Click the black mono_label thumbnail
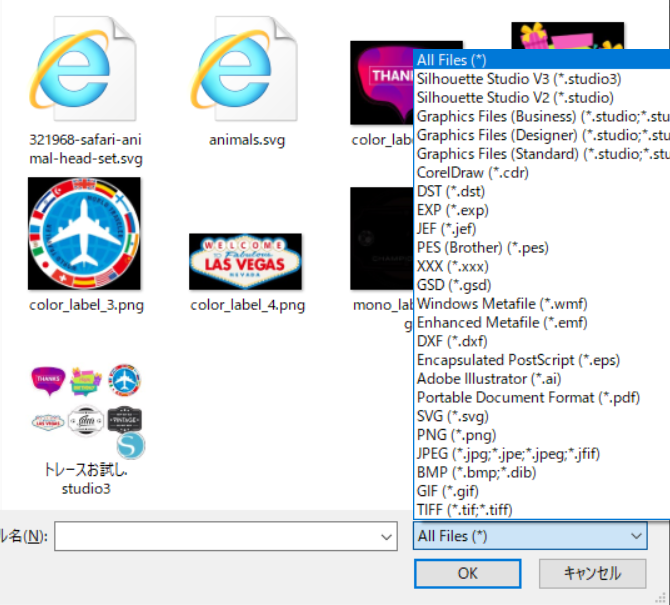This screenshot has height=605, width=670. (x=382, y=238)
